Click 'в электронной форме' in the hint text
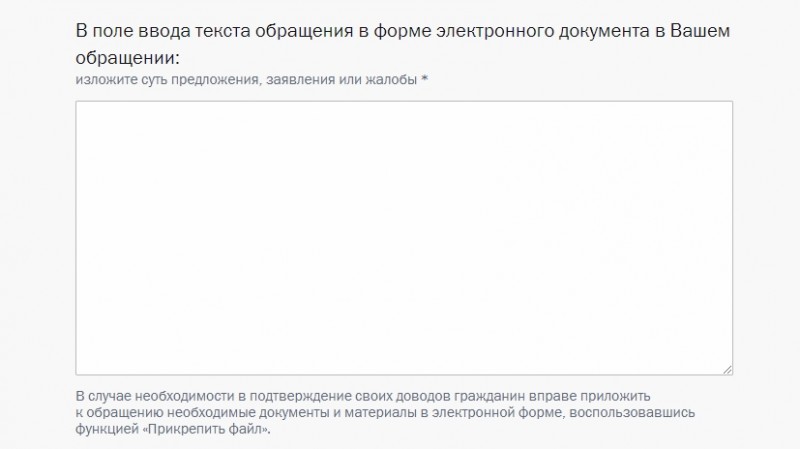This screenshot has height=449, width=800. pyautogui.click(x=491, y=412)
